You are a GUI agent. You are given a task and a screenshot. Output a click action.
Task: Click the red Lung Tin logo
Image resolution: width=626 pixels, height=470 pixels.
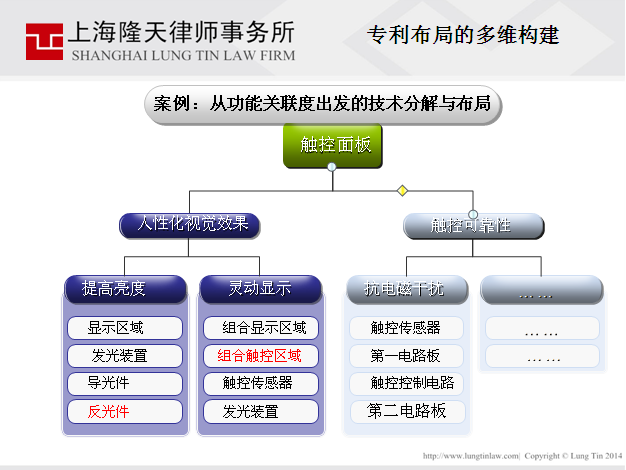click(44, 42)
